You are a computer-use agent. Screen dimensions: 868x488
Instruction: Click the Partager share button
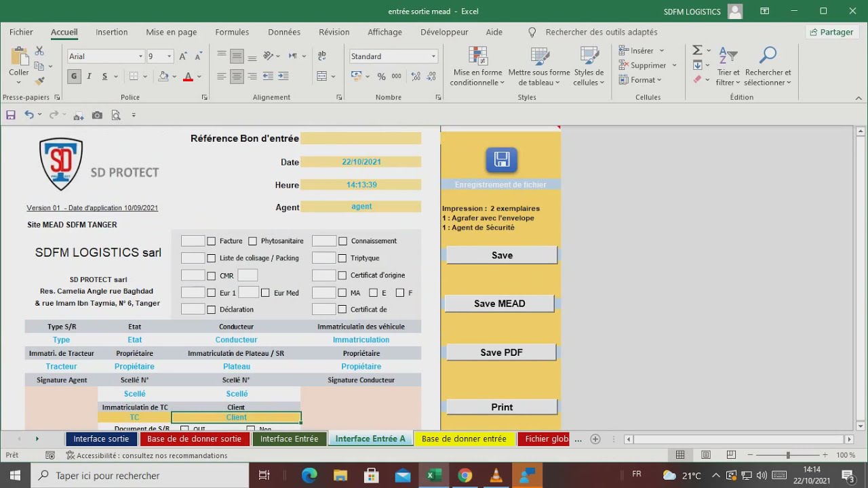point(831,32)
